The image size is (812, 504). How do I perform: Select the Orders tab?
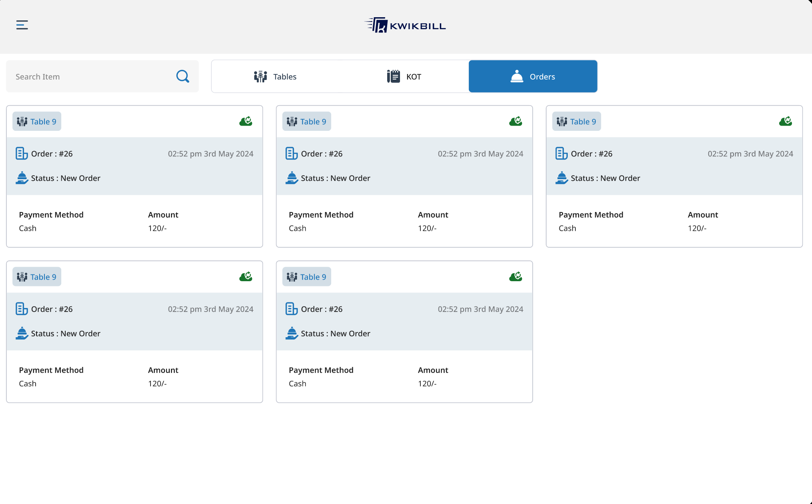pyautogui.click(x=533, y=76)
